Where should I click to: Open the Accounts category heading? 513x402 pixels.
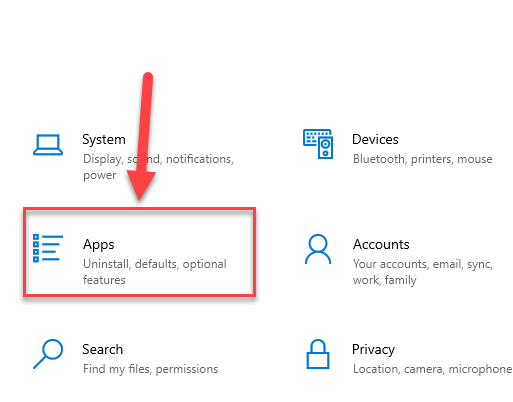(381, 244)
